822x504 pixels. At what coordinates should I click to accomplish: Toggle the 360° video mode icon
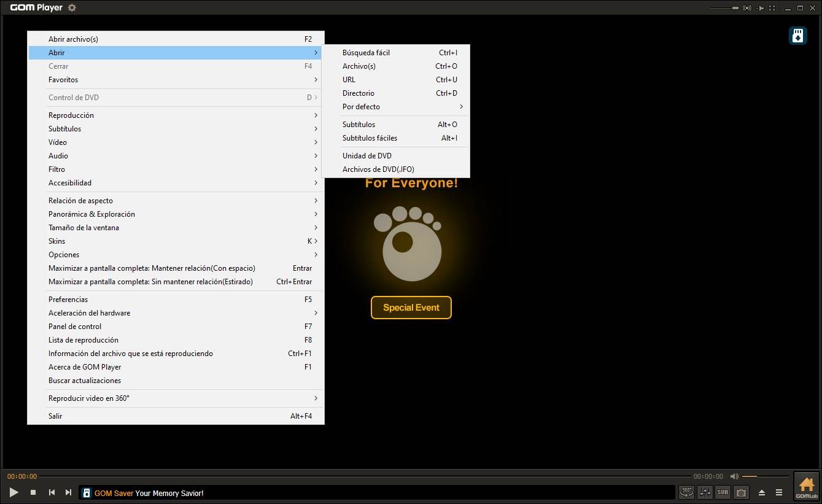(686, 492)
